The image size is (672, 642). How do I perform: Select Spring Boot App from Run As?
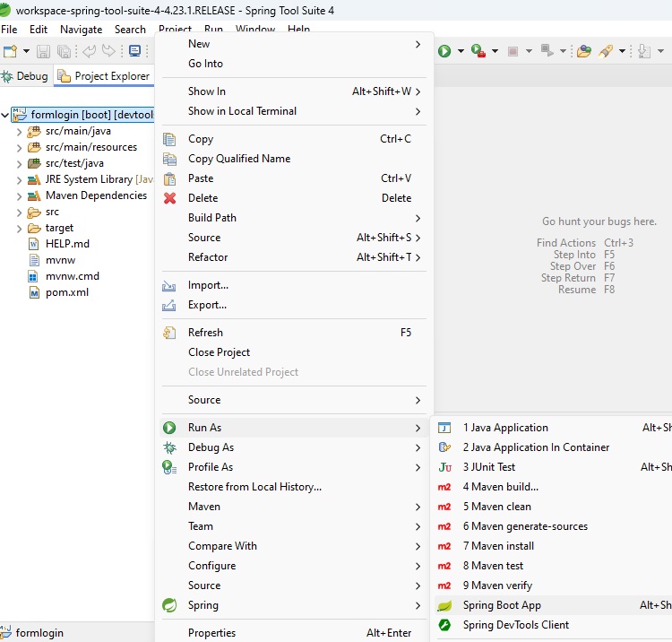coord(502,605)
